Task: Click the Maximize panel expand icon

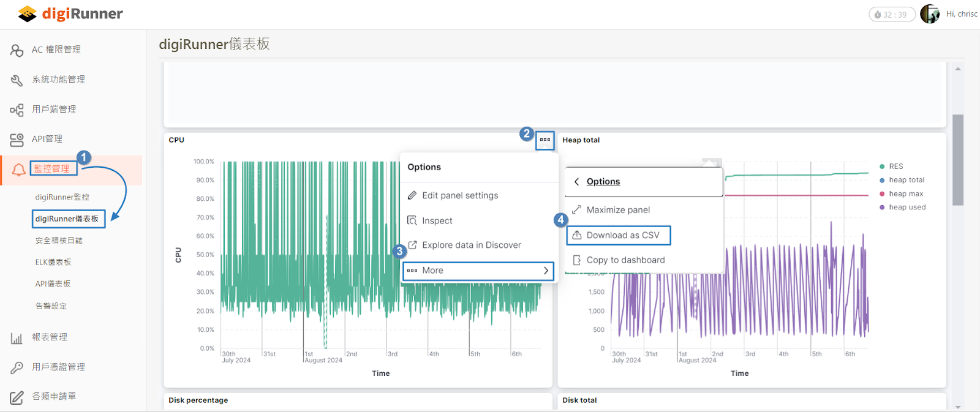Action: (576, 210)
